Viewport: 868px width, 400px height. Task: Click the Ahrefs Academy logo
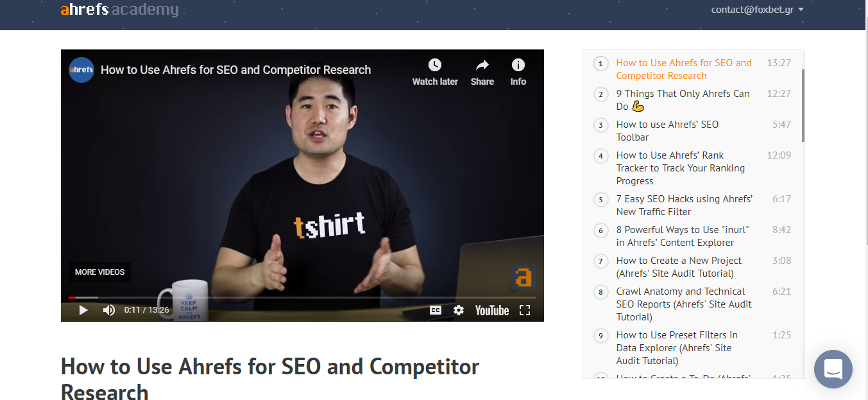coord(120,10)
